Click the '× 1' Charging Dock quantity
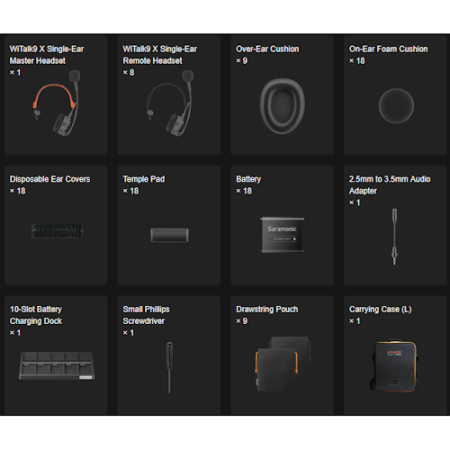The width and height of the screenshot is (450, 450). (x=15, y=333)
